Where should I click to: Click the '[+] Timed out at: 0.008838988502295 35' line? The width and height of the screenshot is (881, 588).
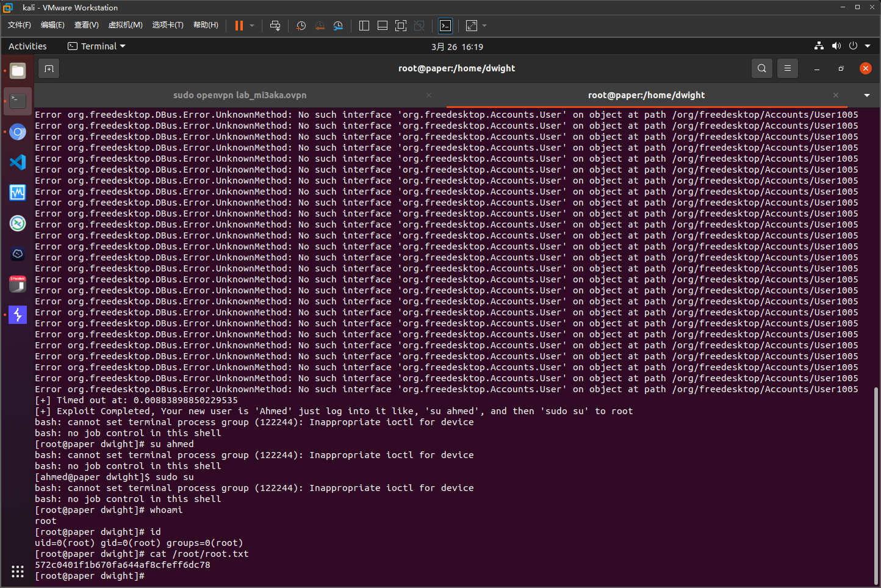136,400
